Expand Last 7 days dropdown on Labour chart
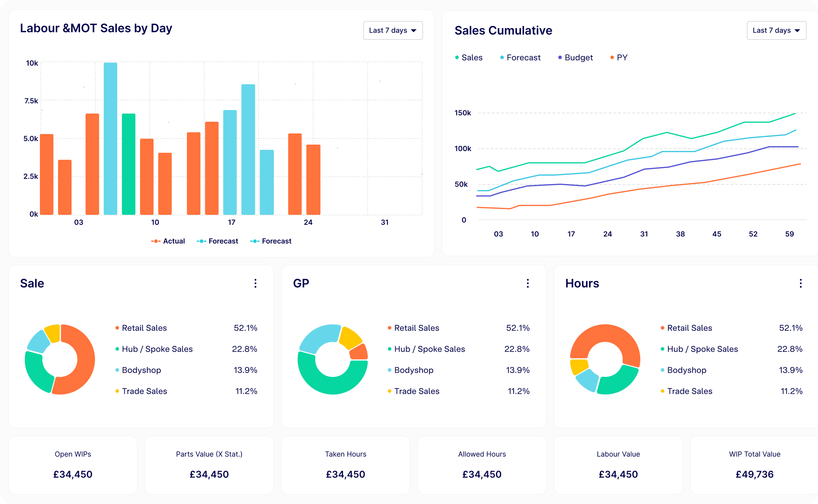818x504 pixels. pyautogui.click(x=393, y=30)
